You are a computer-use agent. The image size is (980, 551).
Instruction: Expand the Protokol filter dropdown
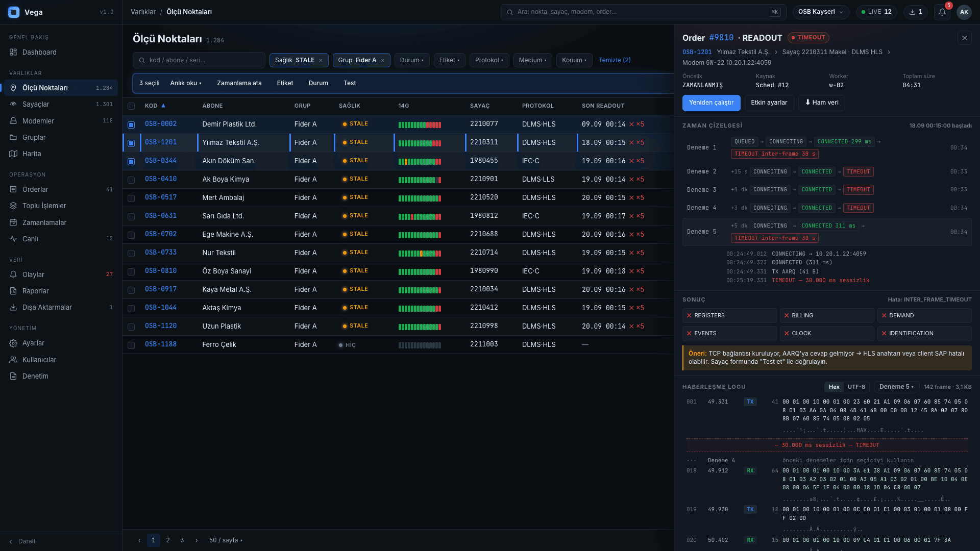tap(489, 60)
